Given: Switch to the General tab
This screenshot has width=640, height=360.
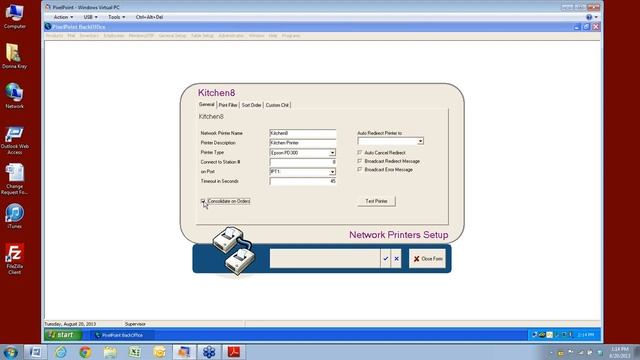Looking at the screenshot, I should coord(207,104).
